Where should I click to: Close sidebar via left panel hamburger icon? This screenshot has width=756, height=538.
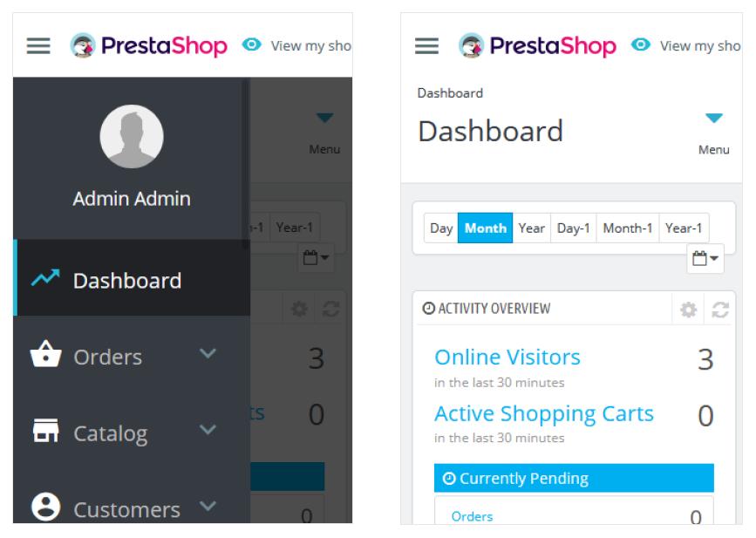tap(38, 46)
